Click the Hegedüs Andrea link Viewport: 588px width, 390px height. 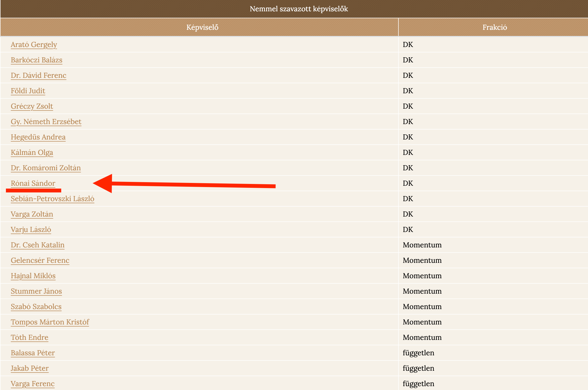[x=38, y=137]
